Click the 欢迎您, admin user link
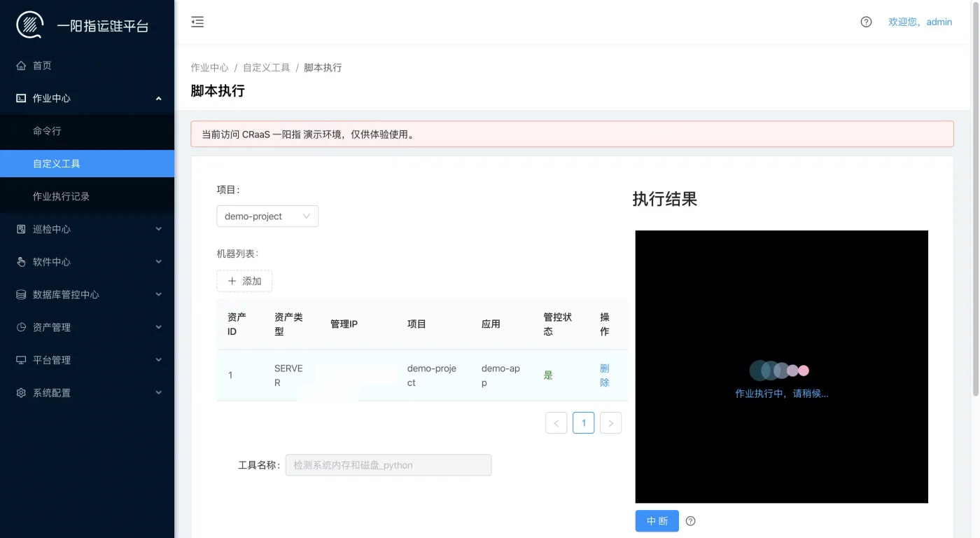Screen dimensions: 980x538 [920, 22]
